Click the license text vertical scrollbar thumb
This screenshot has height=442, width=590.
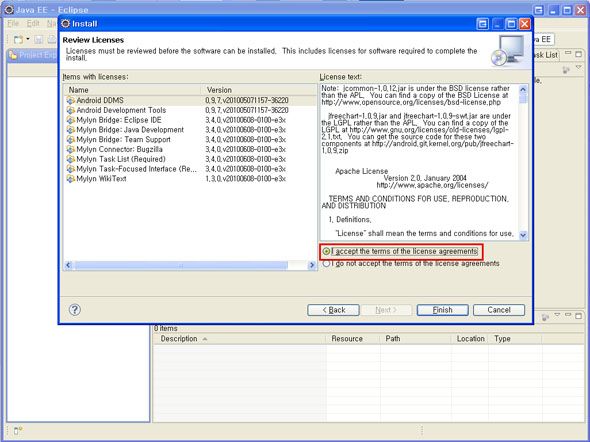pyautogui.click(x=523, y=99)
